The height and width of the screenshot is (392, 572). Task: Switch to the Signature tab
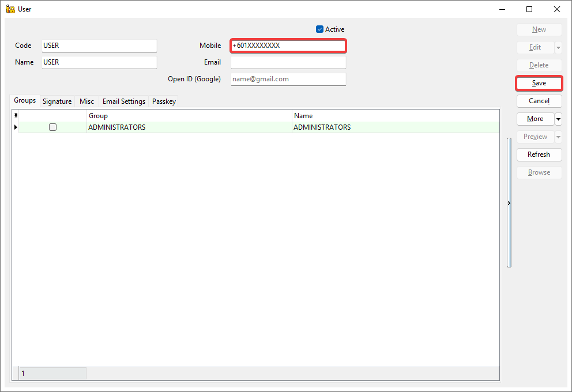57,101
